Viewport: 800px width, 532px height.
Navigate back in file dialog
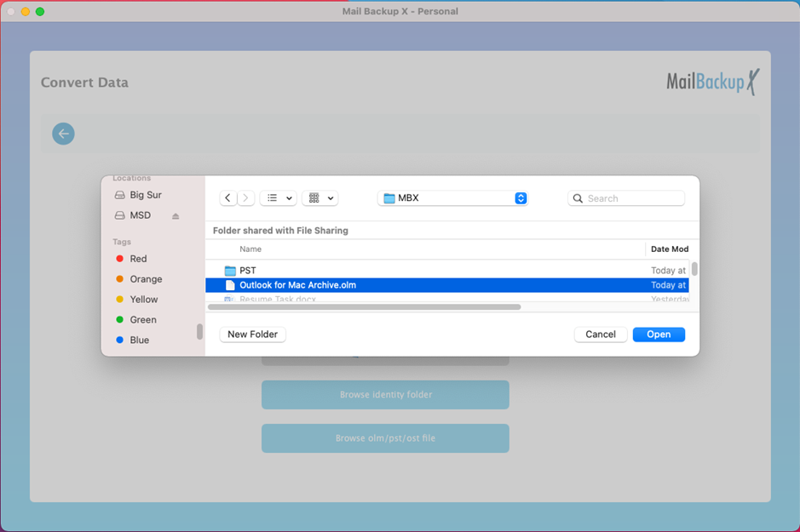[x=227, y=197]
